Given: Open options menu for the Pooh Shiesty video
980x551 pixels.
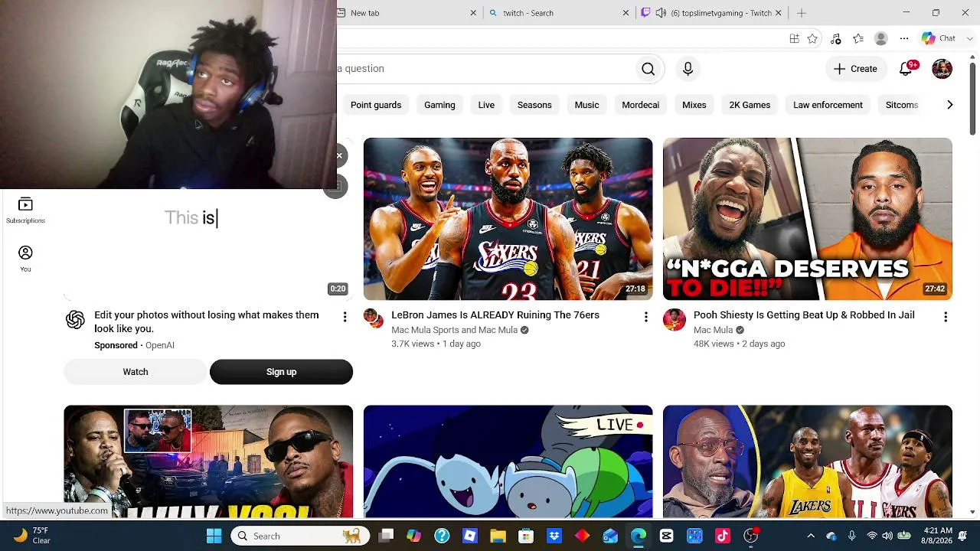Looking at the screenshot, I should 946,317.
